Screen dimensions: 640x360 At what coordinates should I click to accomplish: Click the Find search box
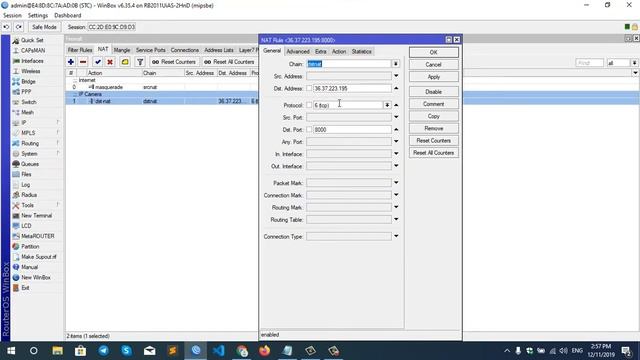[x=589, y=63]
